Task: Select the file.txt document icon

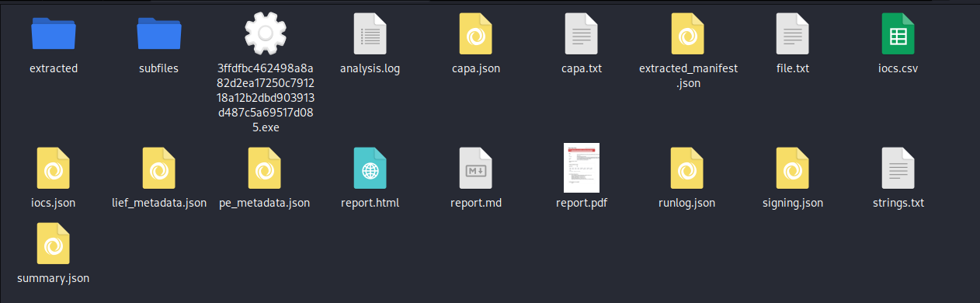Action: click(x=793, y=33)
